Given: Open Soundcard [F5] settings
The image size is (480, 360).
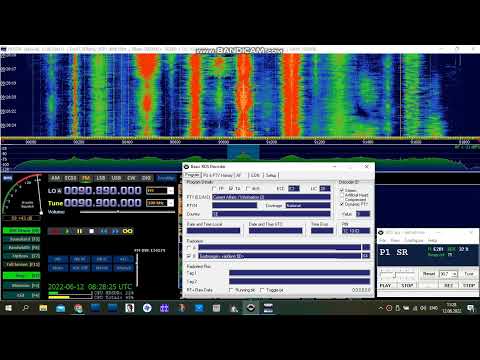Looking at the screenshot, I should (22, 239).
